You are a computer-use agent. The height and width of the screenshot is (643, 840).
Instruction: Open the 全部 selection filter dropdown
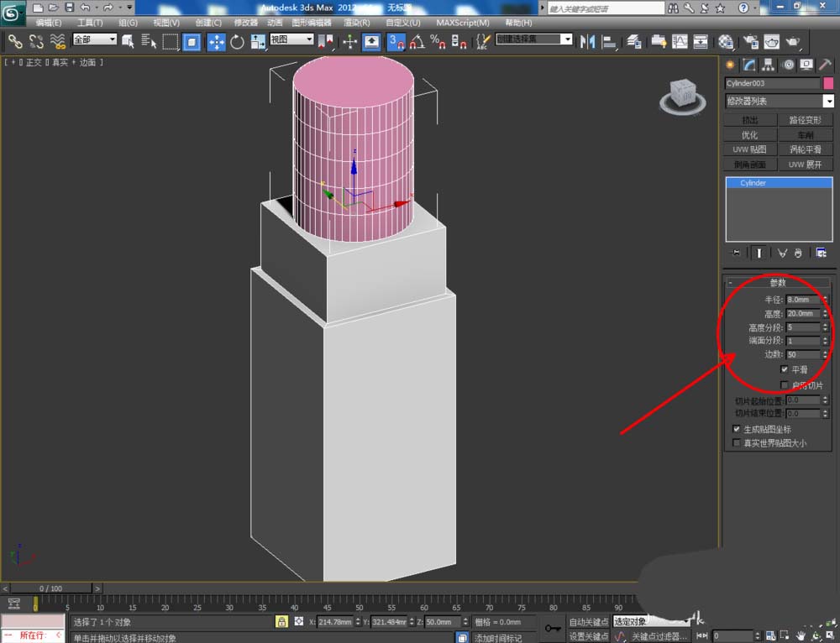pyautogui.click(x=94, y=39)
